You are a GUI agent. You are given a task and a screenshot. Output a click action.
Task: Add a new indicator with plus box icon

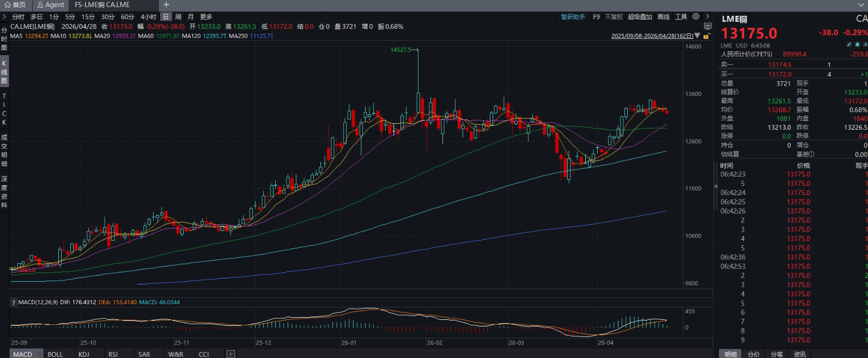231,354
